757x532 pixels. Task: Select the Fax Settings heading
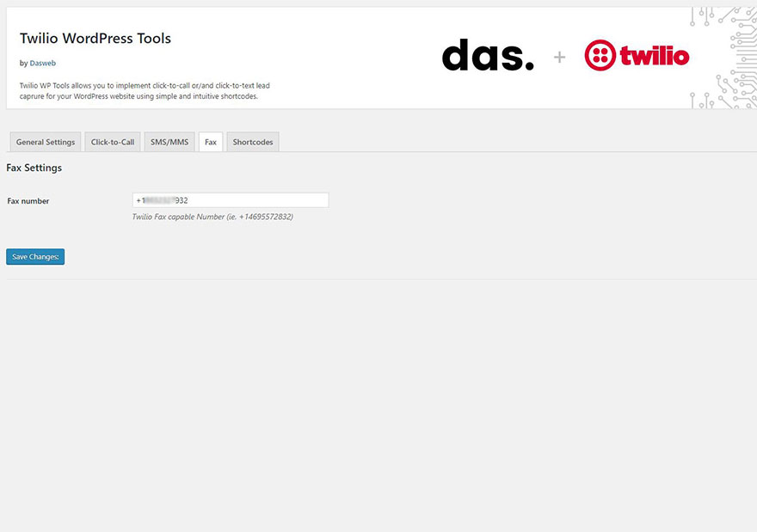pos(34,168)
